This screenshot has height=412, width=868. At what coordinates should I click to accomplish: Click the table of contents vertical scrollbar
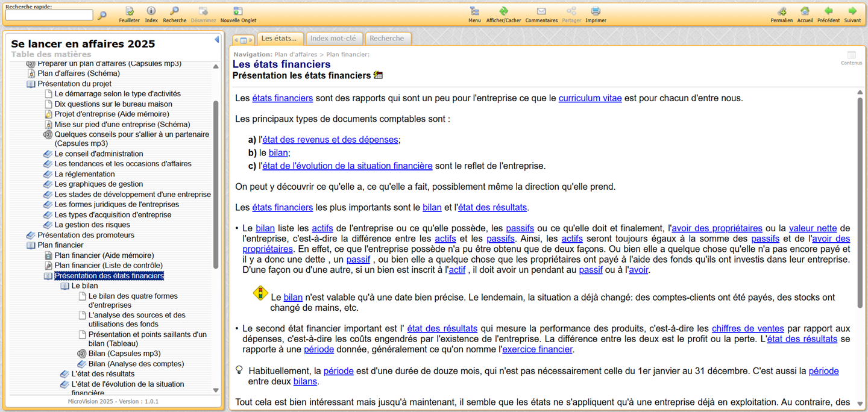click(216, 181)
